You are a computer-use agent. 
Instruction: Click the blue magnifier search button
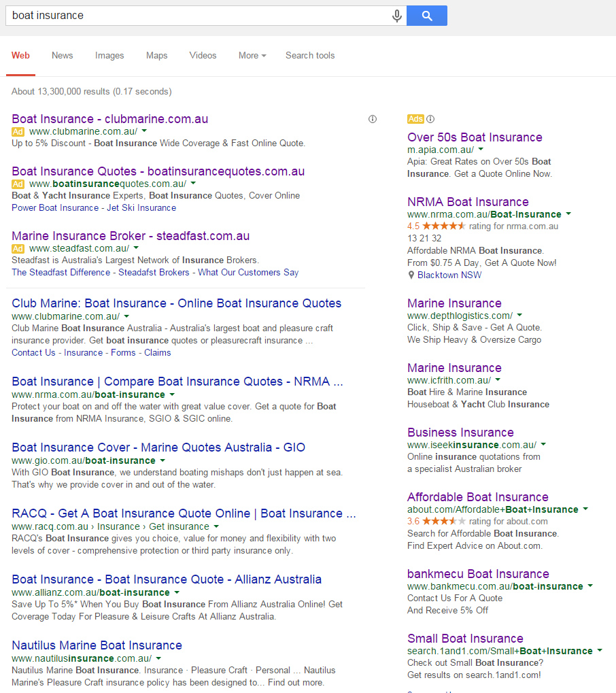click(x=427, y=16)
